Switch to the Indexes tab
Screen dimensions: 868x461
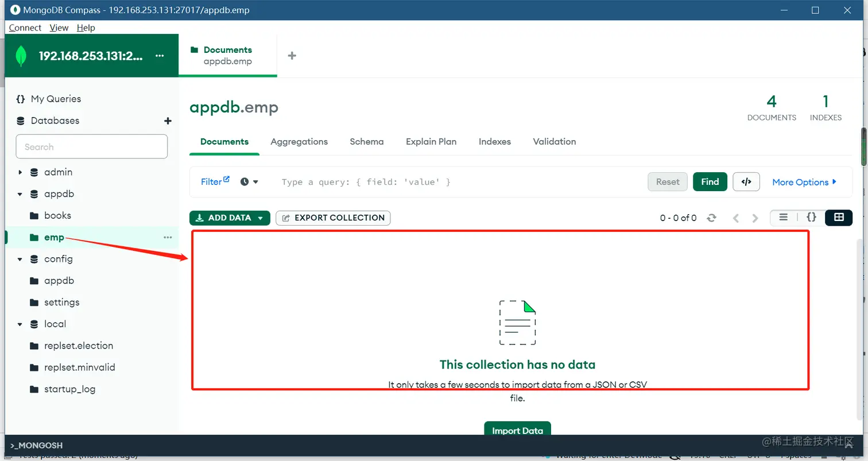point(495,142)
